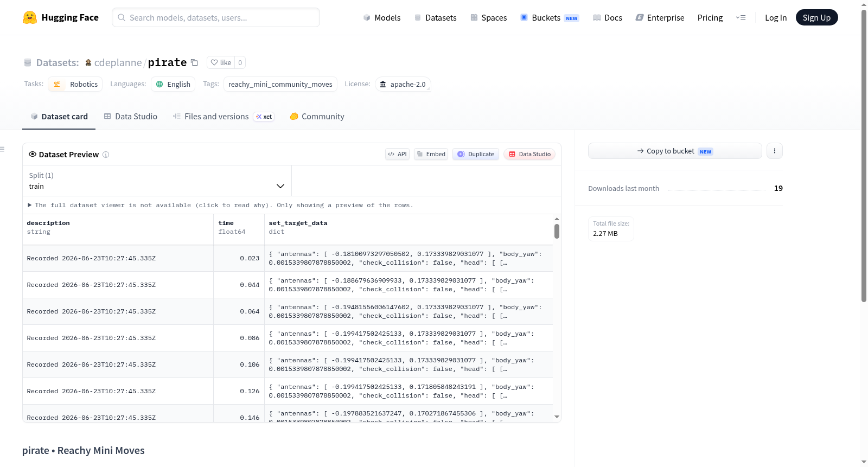Click the globe icon beside English
This screenshot has height=467, width=868.
159,84
